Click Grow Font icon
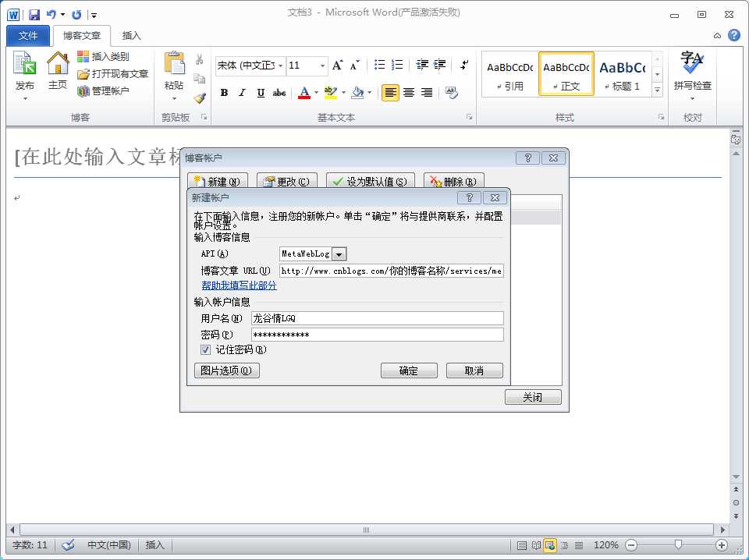 tap(337, 65)
